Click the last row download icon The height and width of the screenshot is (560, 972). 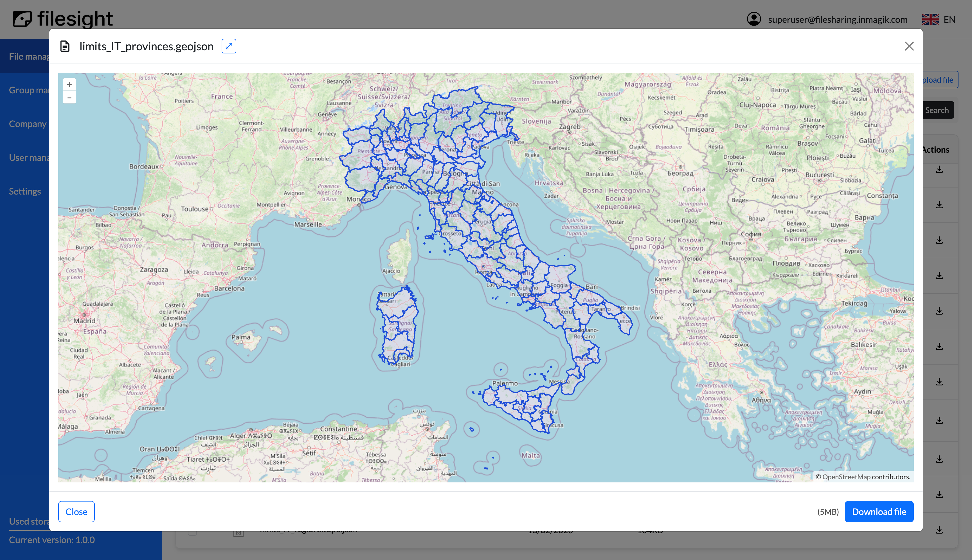point(939,530)
